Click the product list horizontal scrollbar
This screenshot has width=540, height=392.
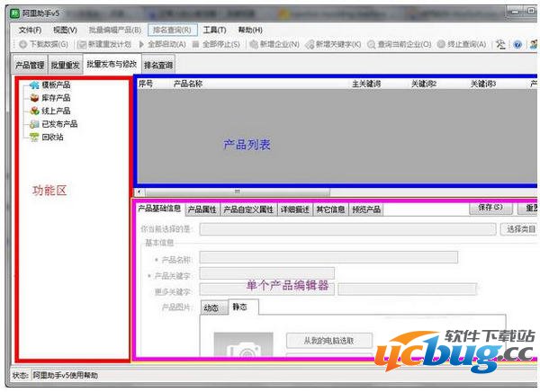tap(238, 192)
